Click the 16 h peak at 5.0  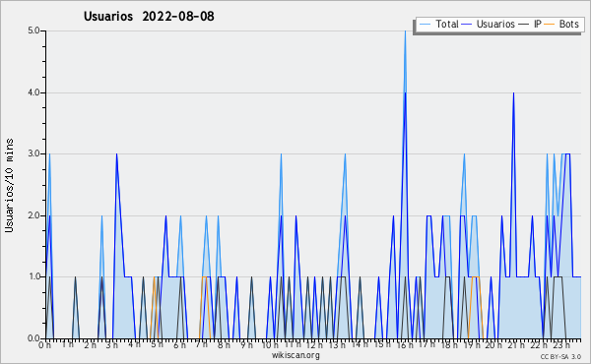click(405, 31)
